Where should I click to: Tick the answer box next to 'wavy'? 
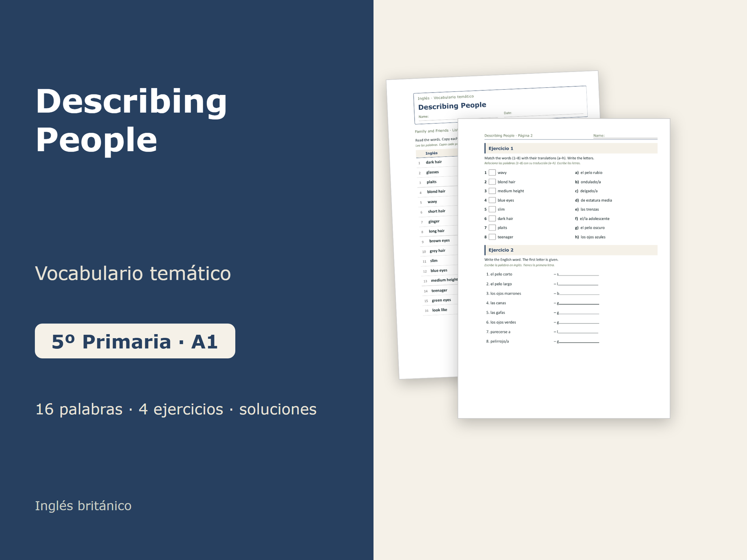pyautogui.click(x=492, y=172)
